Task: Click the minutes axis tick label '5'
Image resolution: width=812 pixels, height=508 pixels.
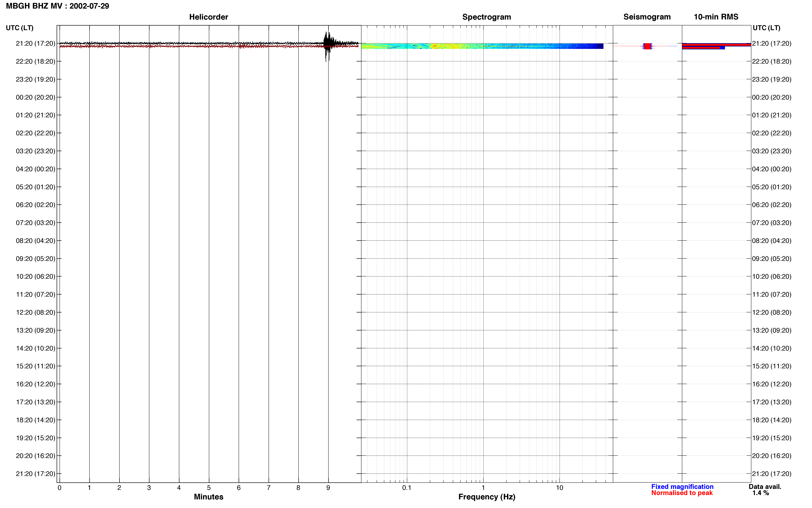Action: point(209,488)
